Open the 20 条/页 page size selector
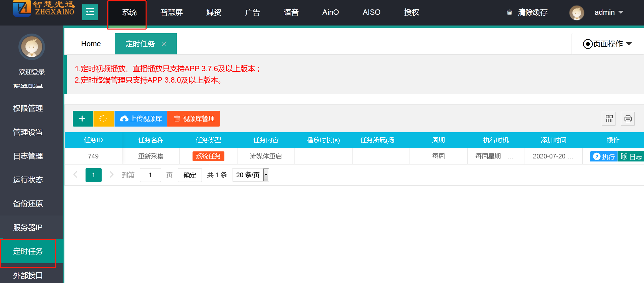Screen dimensions: 644x283 tap(251, 175)
